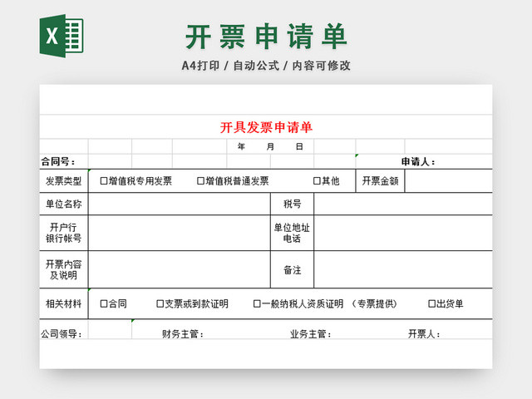Click the large green 开票申请单 heading
The image size is (532, 399).
(x=266, y=37)
